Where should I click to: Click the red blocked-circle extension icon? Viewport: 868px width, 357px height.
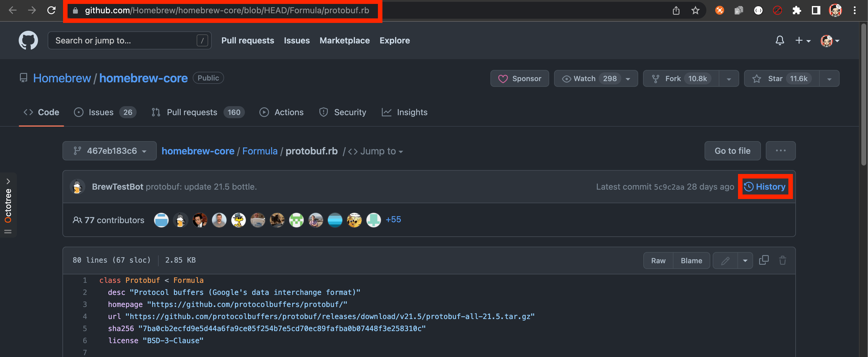tap(777, 11)
